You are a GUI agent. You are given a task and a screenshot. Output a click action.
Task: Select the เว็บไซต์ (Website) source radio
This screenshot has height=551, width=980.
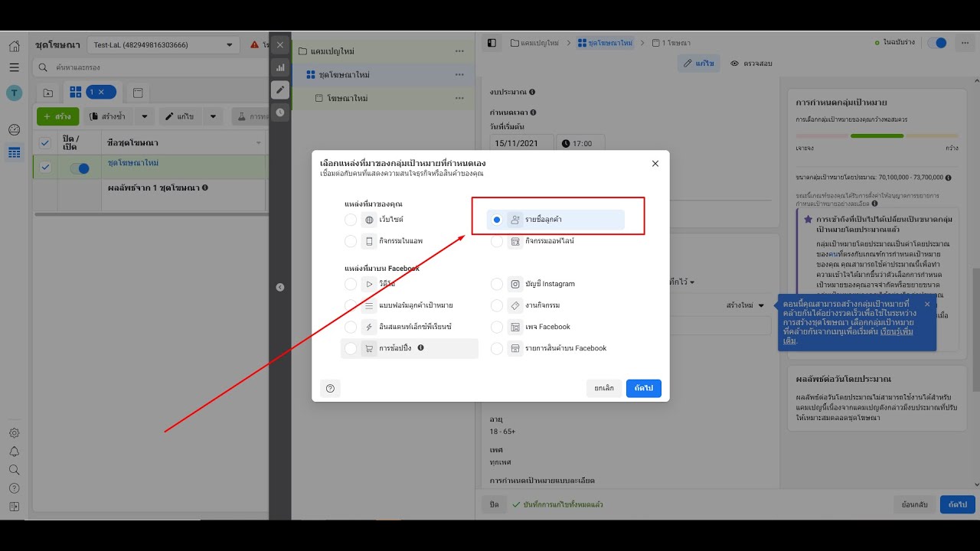click(x=351, y=220)
